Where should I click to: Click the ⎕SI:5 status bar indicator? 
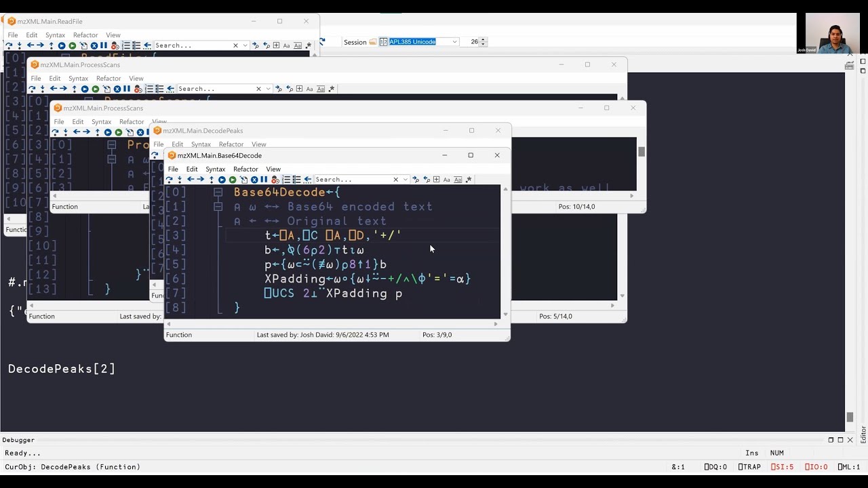[x=782, y=467]
